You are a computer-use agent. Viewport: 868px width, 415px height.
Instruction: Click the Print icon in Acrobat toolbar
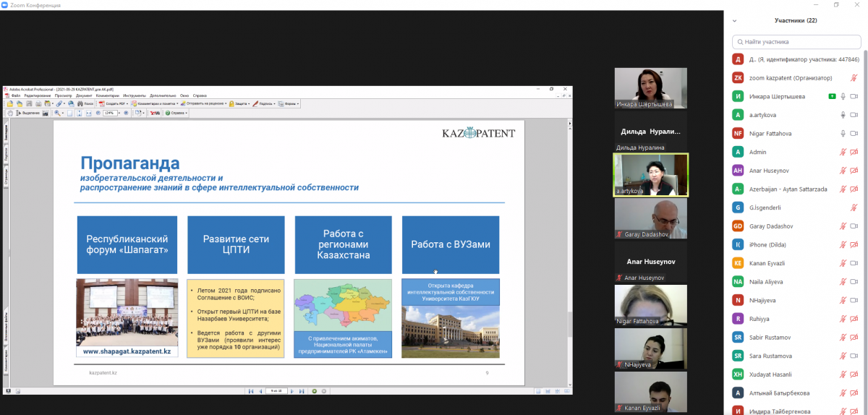(x=38, y=103)
